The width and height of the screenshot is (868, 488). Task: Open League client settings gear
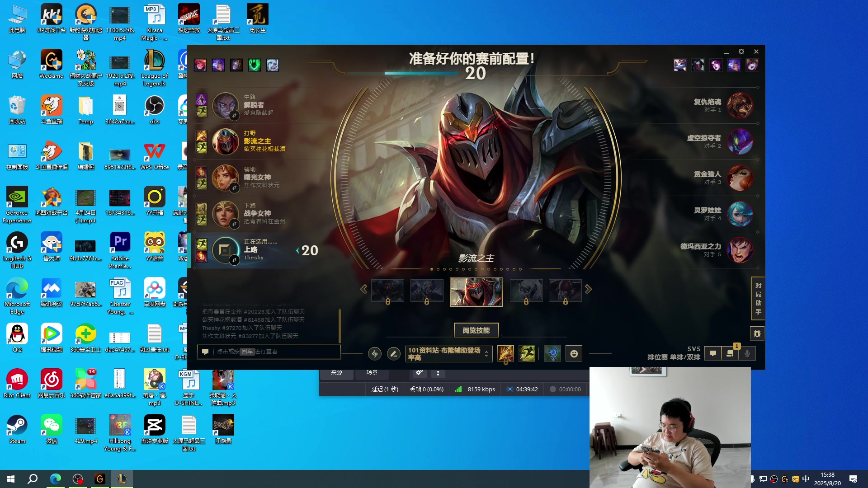[741, 52]
